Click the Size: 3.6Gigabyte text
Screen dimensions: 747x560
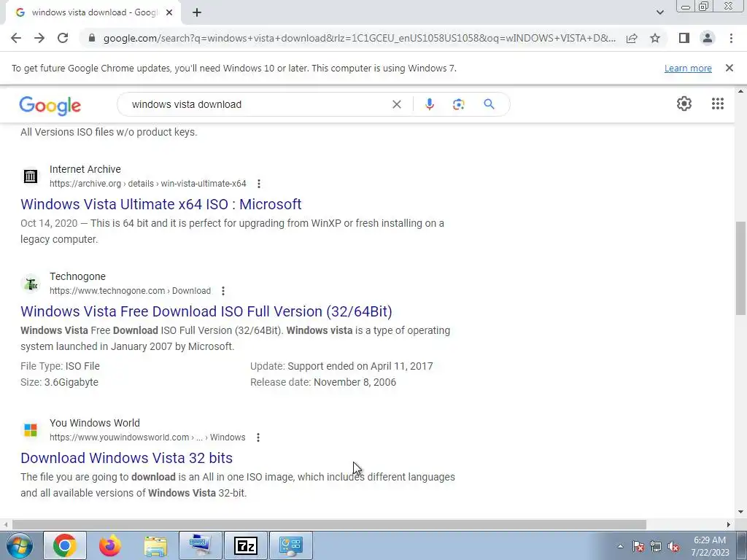click(x=60, y=382)
